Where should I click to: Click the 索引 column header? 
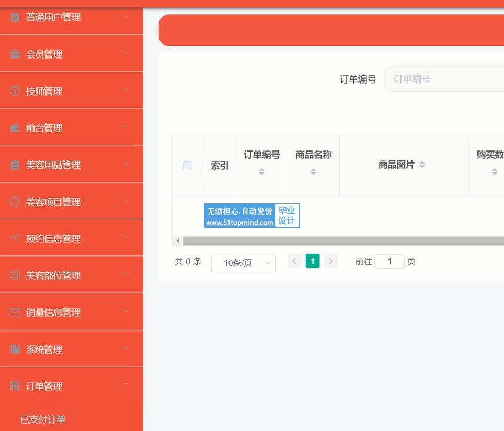(220, 166)
